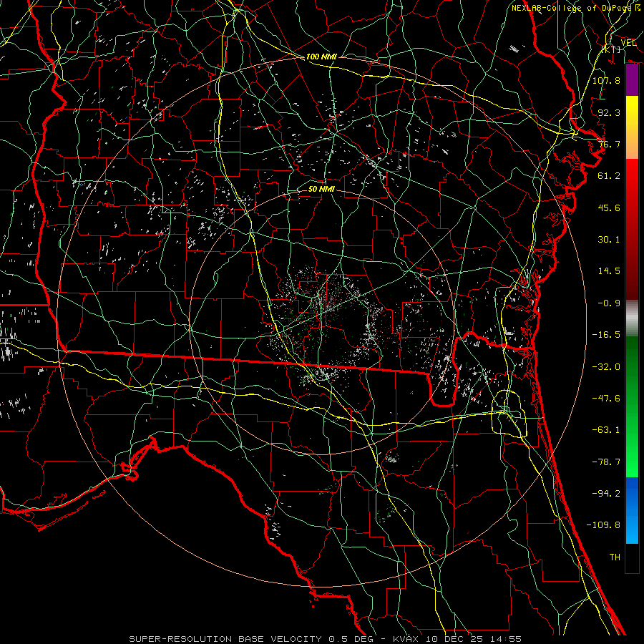644x644 pixels.
Task: Click the 50 NMI range ring label
Action: tap(321, 190)
